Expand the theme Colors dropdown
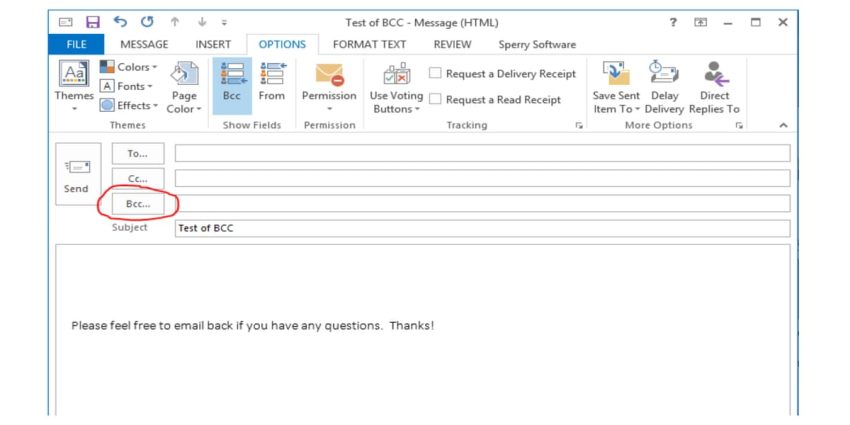Viewport: 850px width, 425px height. coord(129,67)
